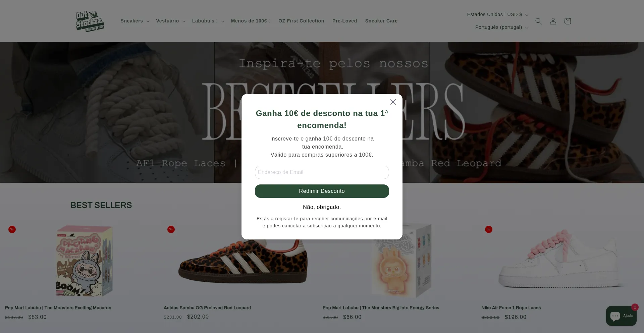The width and height of the screenshot is (644, 333).
Task: Open the Pre-Loved menu item
Action: coord(344,21)
